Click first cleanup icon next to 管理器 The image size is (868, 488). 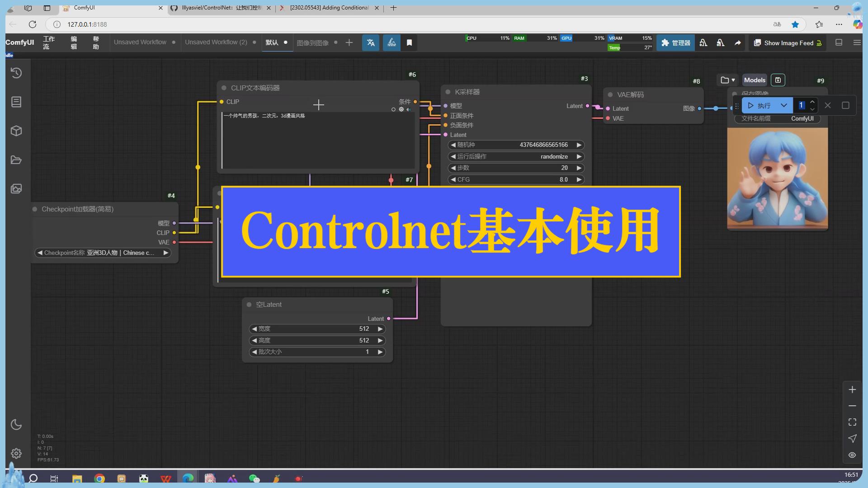pyautogui.click(x=703, y=43)
